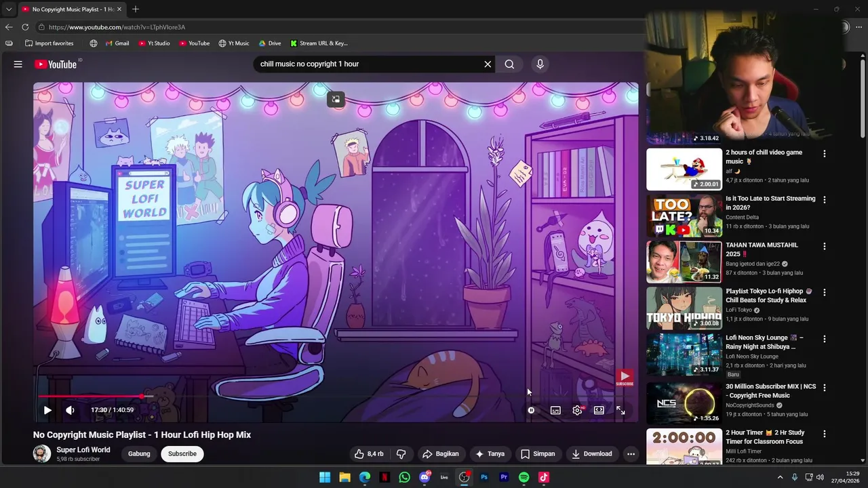Open Spotify from the taskbar
The width and height of the screenshot is (868, 488).
tap(524, 477)
